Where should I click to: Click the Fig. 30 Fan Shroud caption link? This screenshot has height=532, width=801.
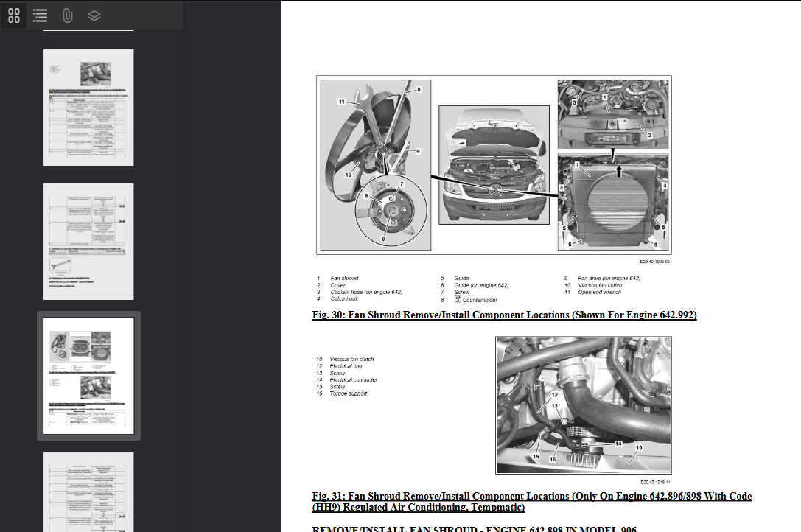(506, 315)
